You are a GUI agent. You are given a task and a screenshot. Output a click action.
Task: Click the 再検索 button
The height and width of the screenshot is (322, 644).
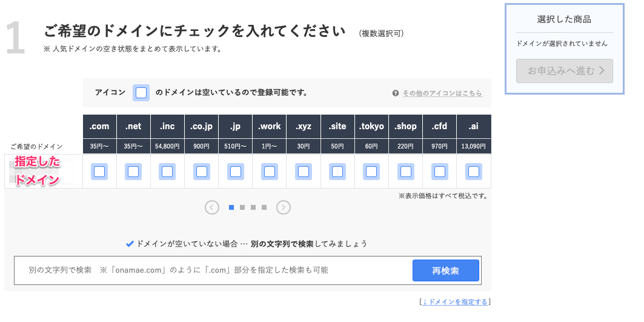(446, 270)
